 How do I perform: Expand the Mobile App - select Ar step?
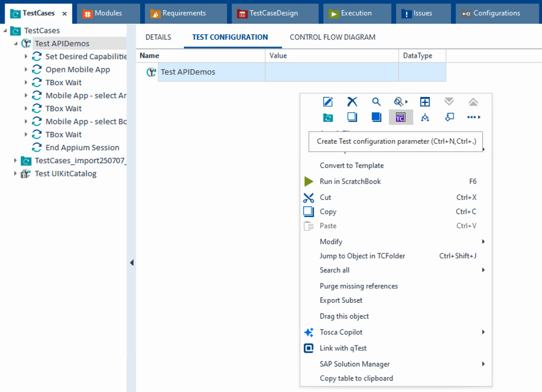point(26,95)
